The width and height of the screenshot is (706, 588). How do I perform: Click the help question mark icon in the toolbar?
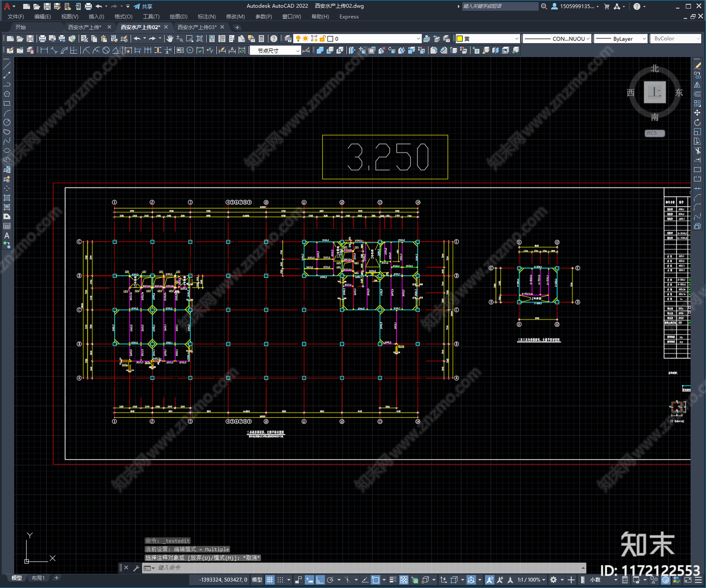click(x=274, y=39)
